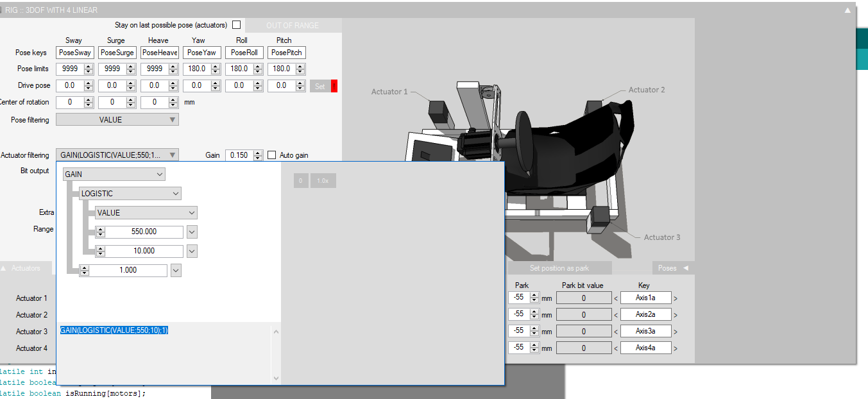The height and width of the screenshot is (399, 868).
Task: Adjust the Yaw drive pose stepper
Action: 216,85
